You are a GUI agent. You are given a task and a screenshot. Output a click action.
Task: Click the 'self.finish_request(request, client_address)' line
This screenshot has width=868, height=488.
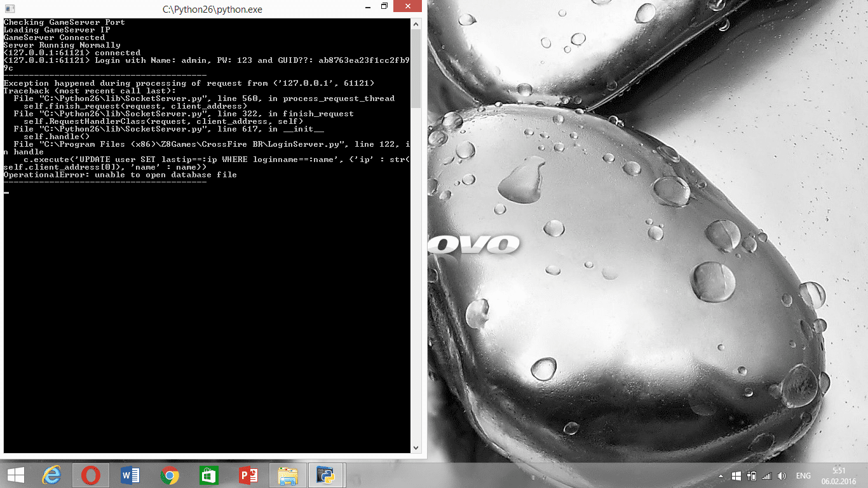135,106
